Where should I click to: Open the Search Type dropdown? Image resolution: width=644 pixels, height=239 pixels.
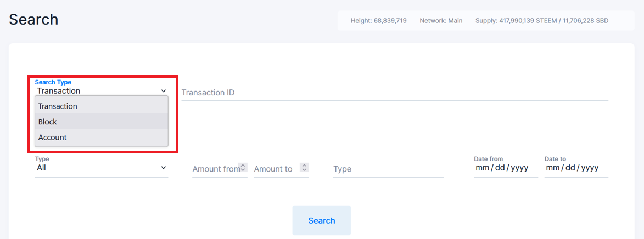pos(102,90)
